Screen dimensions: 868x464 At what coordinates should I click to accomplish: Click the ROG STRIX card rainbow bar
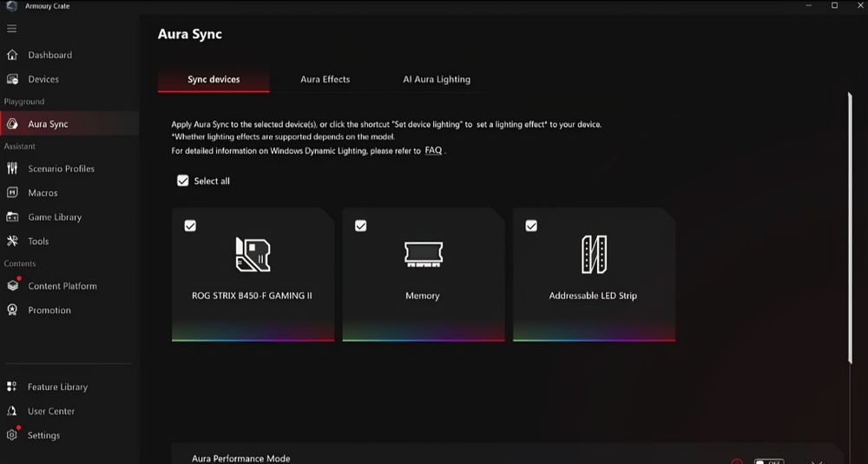click(x=253, y=339)
